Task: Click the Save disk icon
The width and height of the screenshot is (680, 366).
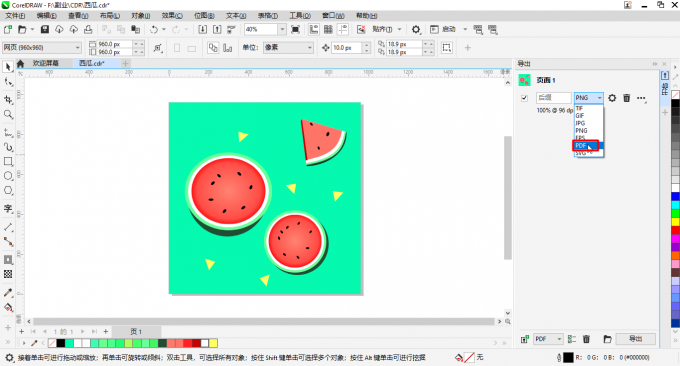Action: 45,29
